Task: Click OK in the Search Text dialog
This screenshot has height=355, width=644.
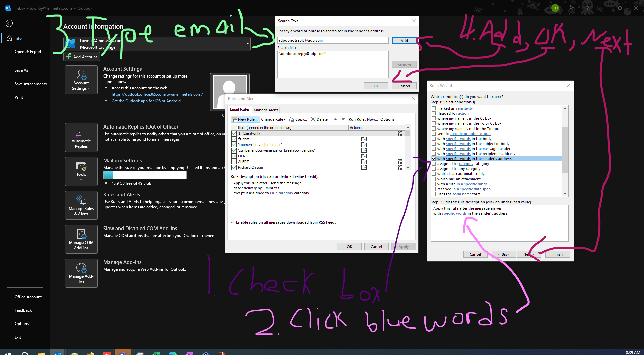Action: 376,86
